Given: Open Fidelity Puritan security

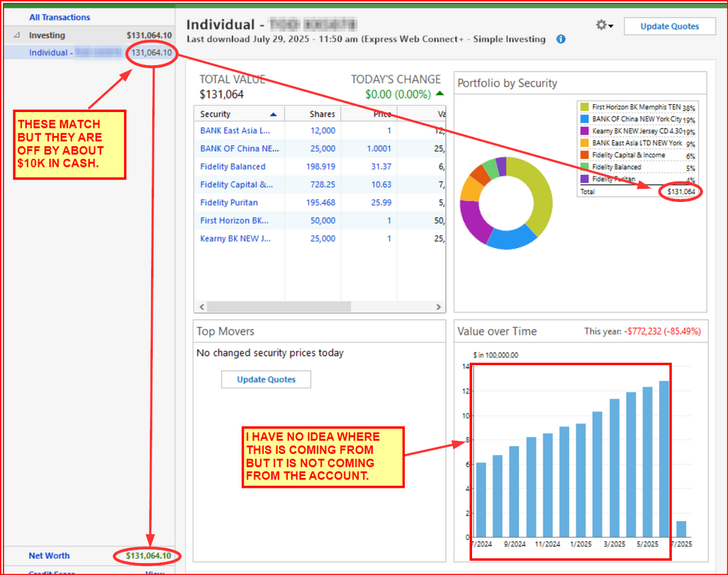Looking at the screenshot, I should [x=229, y=203].
